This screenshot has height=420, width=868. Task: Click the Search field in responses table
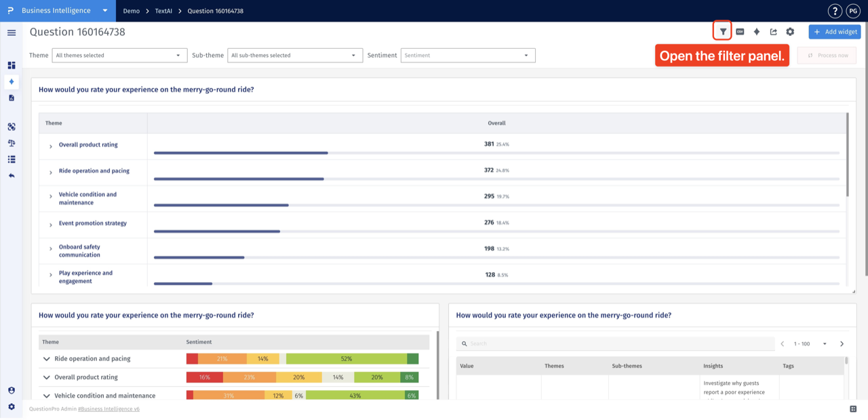pos(615,343)
